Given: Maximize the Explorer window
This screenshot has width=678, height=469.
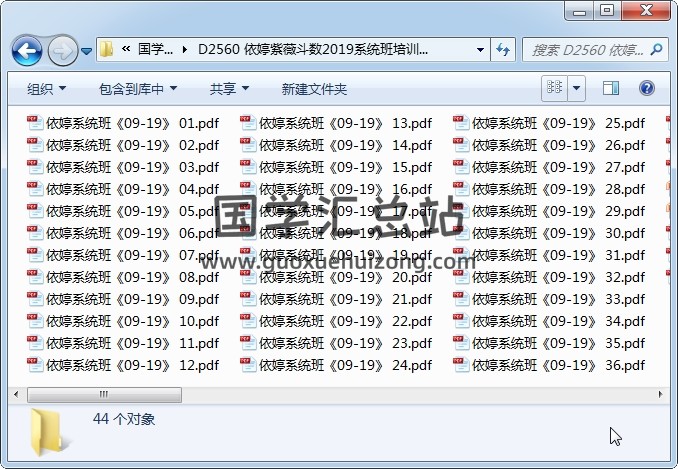Looking at the screenshot, I should tap(607, 10).
